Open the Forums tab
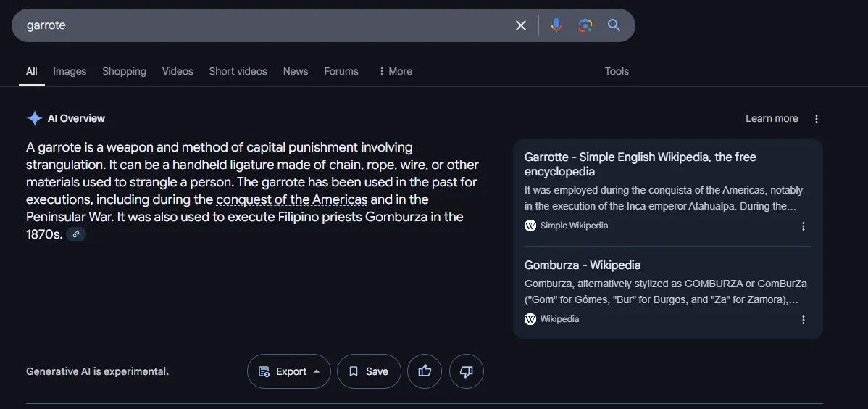 341,71
